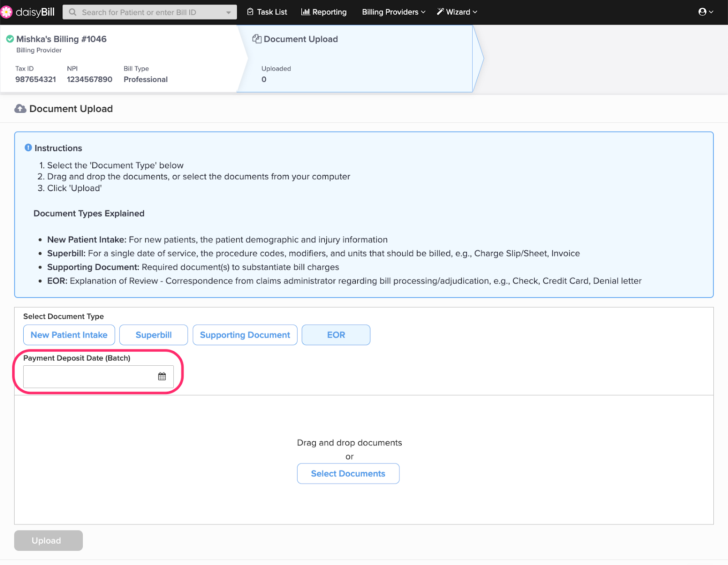Click Select Documents button
The image size is (728, 565).
(348, 474)
